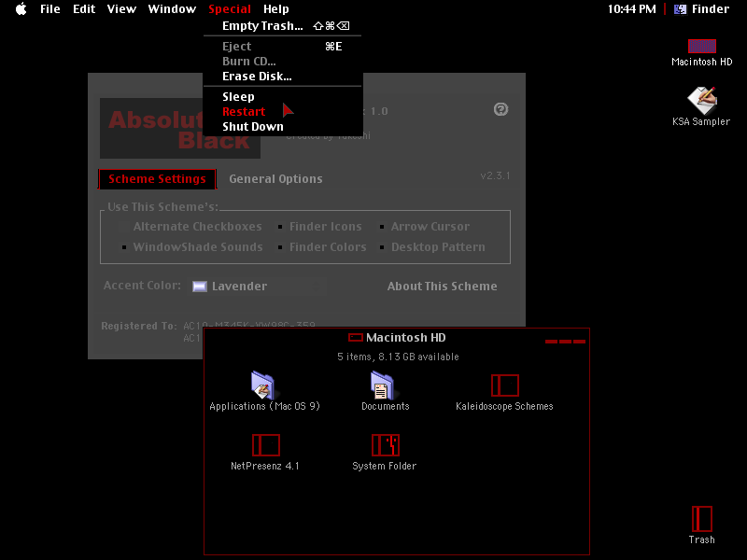Open the View menu
This screenshot has width=747, height=560.
121,9
